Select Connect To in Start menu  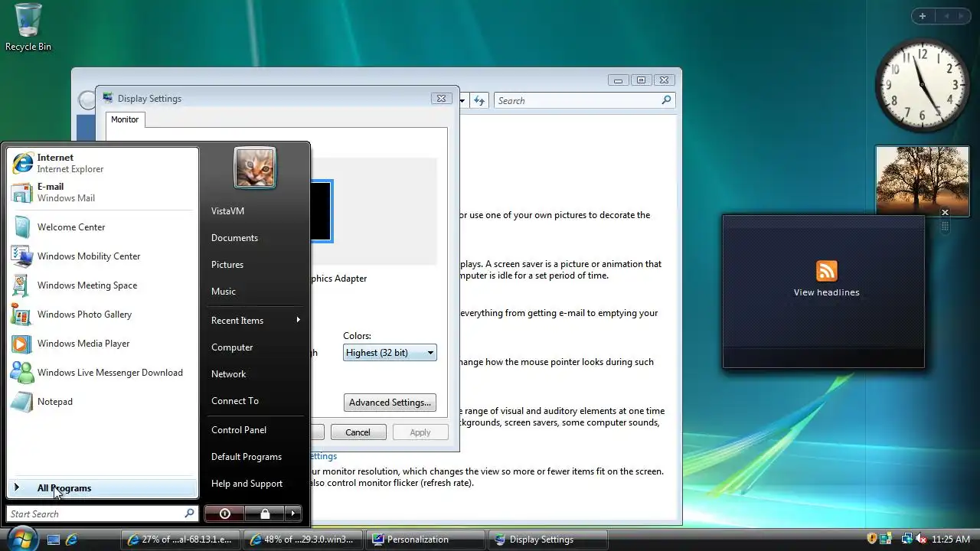[235, 401]
